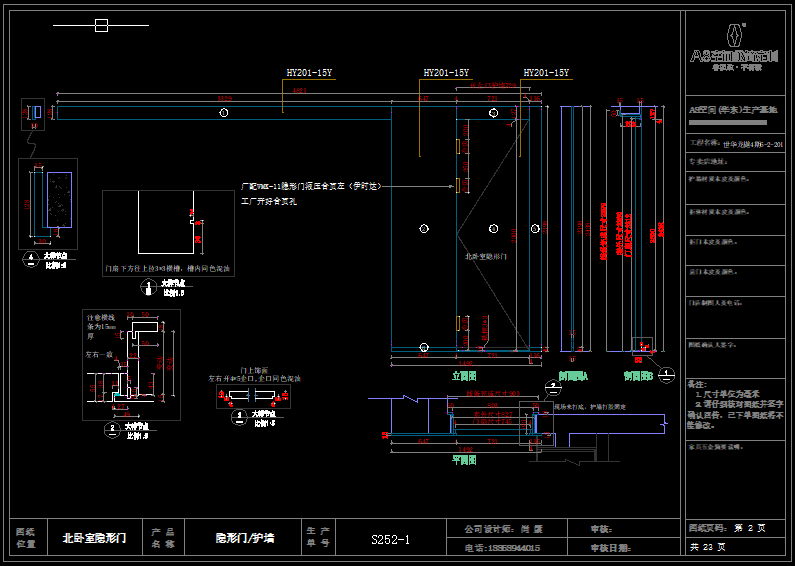Select the leftmost HY201-15Y material label
The height and width of the screenshot is (566, 795).
(x=309, y=73)
